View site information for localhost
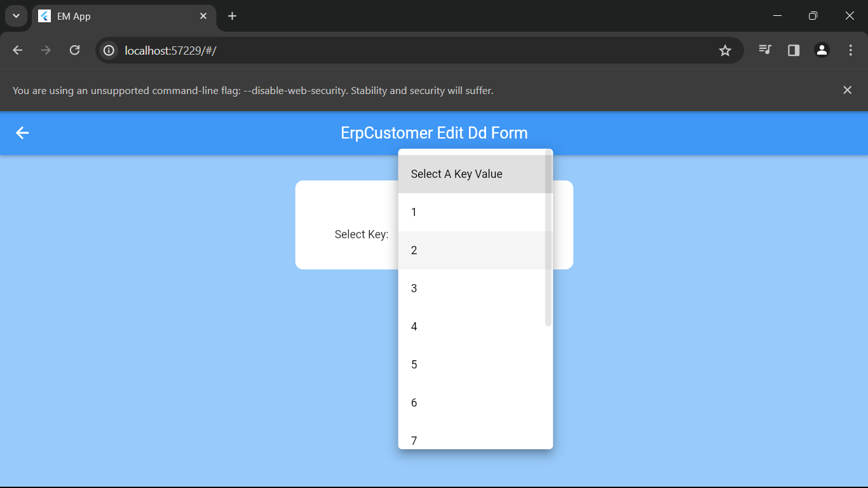868x488 pixels. coord(109,50)
